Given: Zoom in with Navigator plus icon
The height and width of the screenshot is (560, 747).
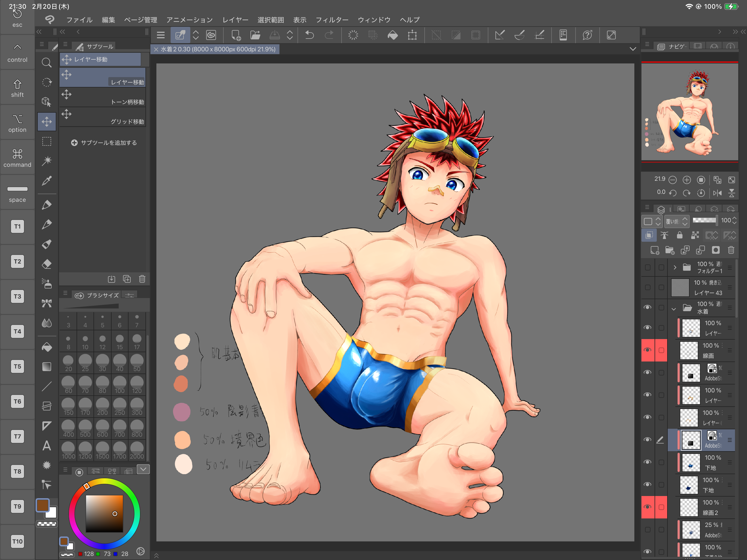Looking at the screenshot, I should [x=687, y=180].
